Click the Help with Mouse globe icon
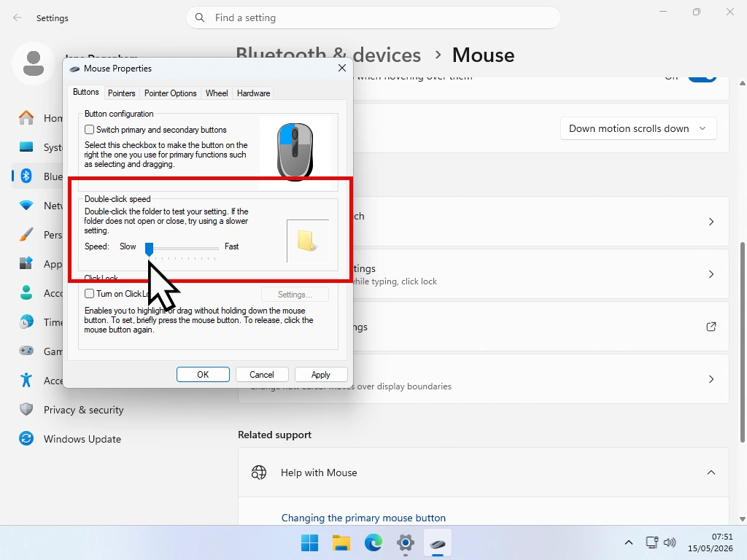The image size is (747, 560). (x=259, y=472)
